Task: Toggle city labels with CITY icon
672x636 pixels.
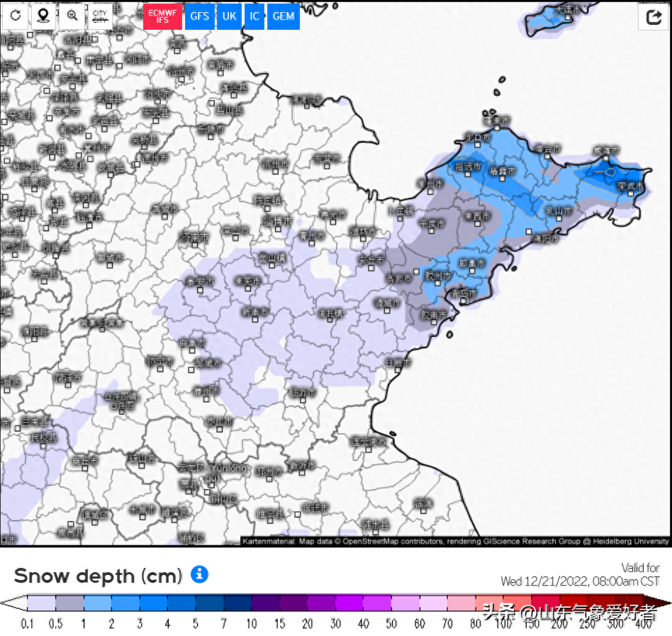Action: [101, 16]
